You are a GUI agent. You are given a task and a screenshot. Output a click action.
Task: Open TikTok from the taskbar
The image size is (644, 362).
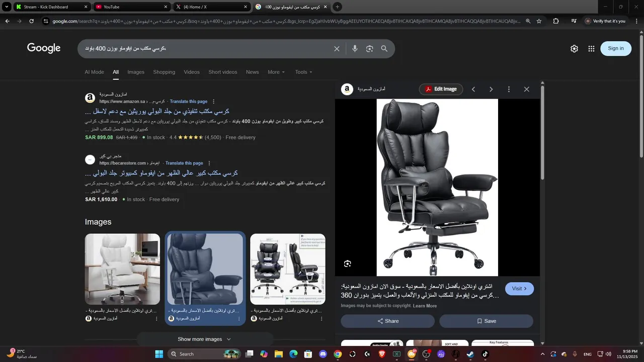[x=485, y=354]
